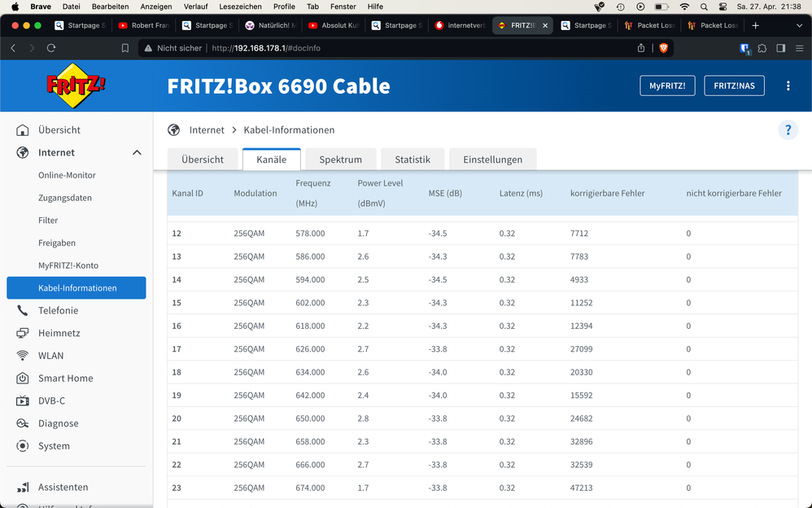
Task: Click correctable errors value 11252
Action: coord(581,303)
